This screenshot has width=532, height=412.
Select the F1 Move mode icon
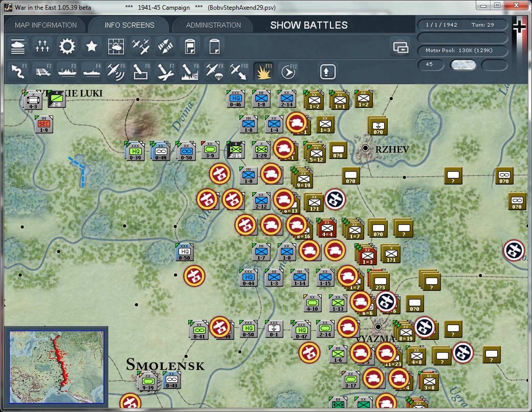pyautogui.click(x=18, y=72)
